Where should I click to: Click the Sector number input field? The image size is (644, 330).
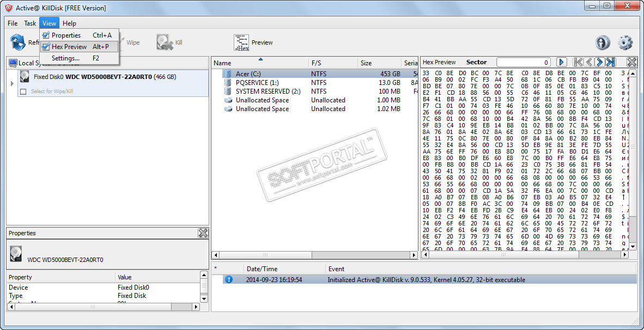tap(523, 63)
